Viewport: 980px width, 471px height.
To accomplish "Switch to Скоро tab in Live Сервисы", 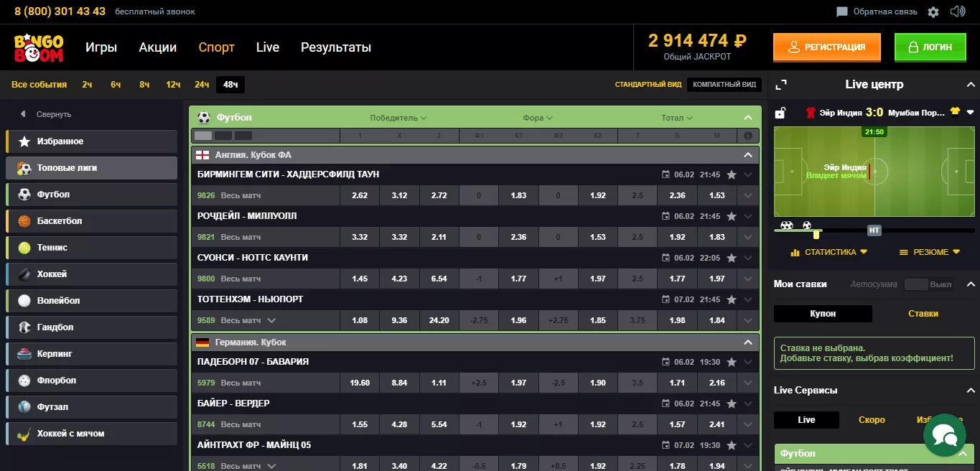I will [x=872, y=420].
